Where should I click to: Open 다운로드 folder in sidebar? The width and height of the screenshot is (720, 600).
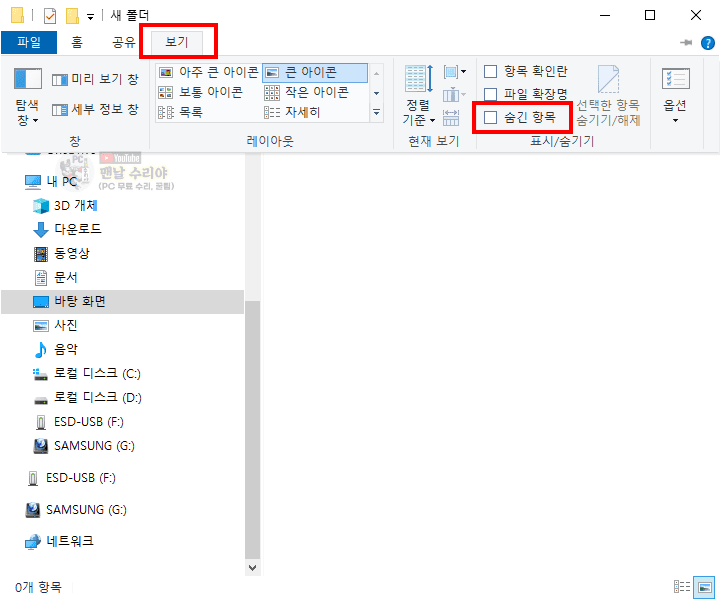pyautogui.click(x=68, y=229)
